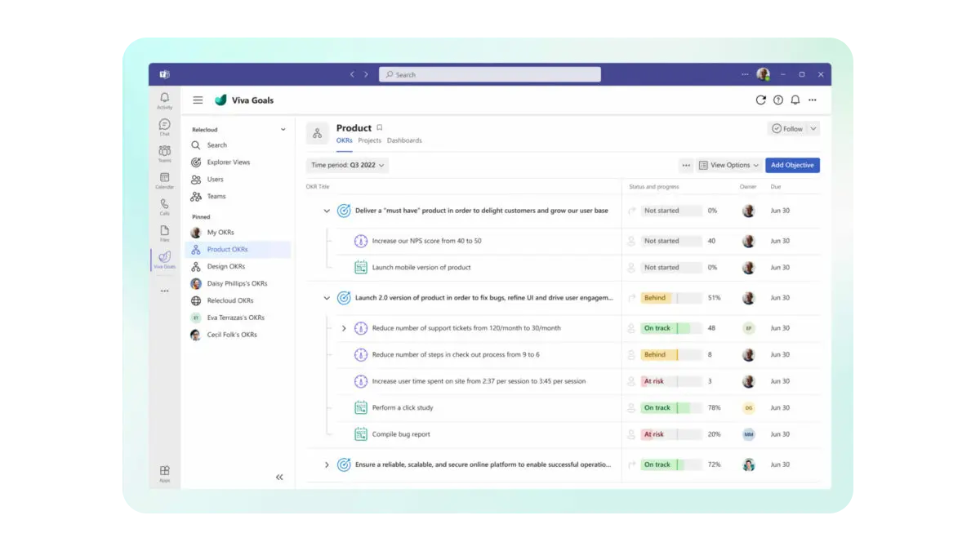Image resolution: width=980 pixels, height=551 pixels.
Task: Click the DG owner avatar on click study row
Action: tap(748, 407)
